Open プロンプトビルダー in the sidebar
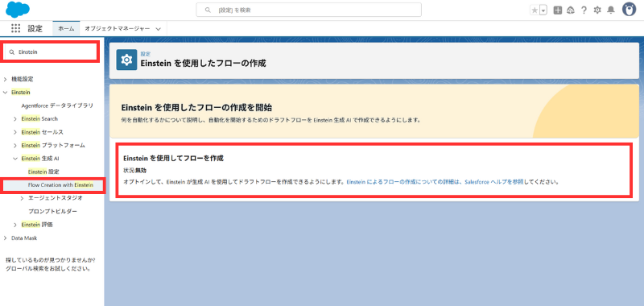Image resolution: width=644 pixels, height=306 pixels. 52,212
